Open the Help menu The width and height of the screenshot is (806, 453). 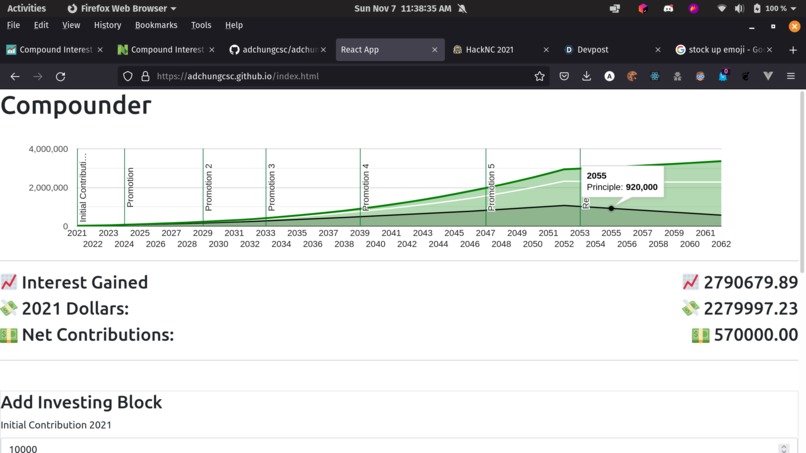click(x=234, y=25)
